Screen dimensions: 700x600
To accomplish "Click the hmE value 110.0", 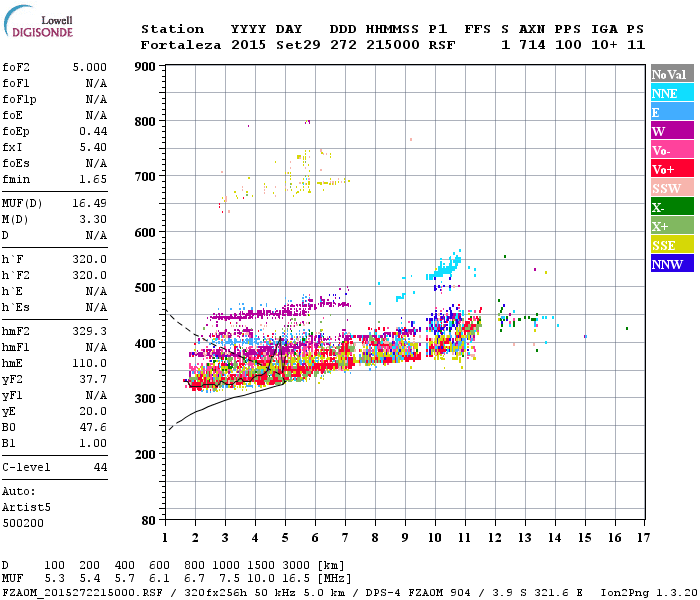I will click(x=90, y=363).
